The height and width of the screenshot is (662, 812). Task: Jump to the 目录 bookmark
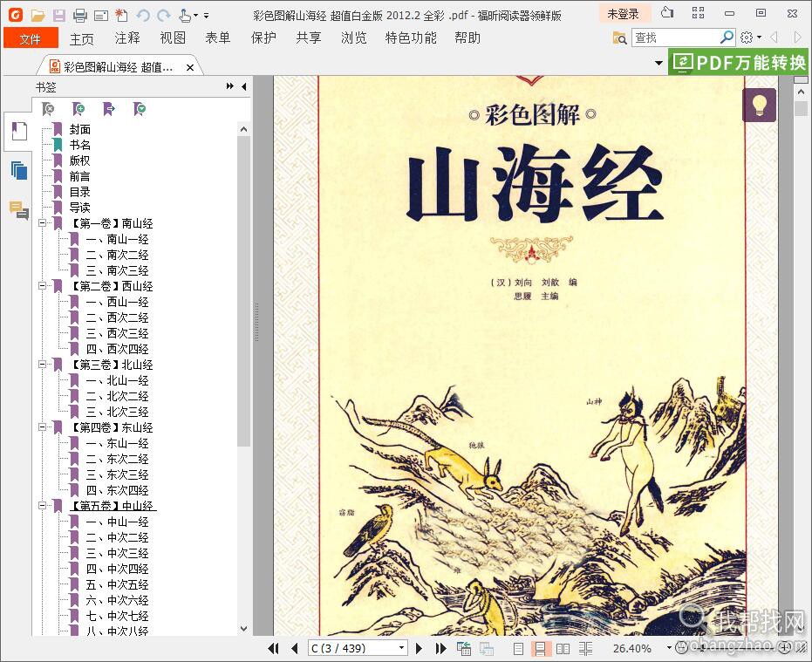click(x=79, y=192)
